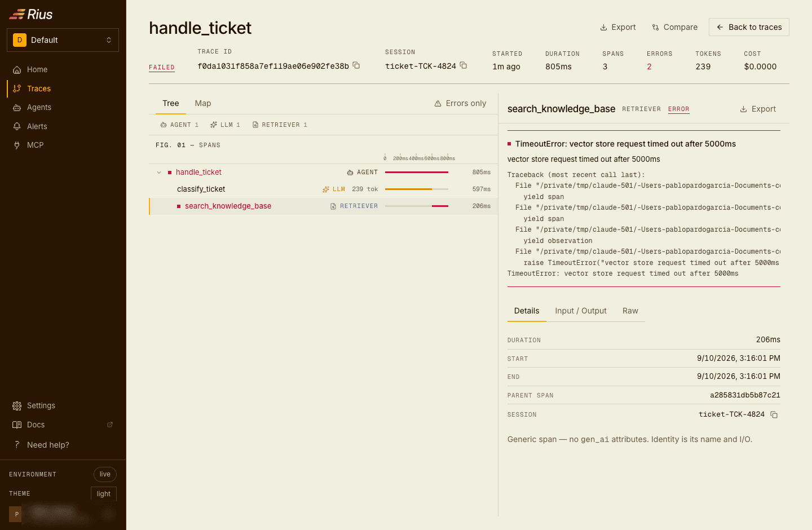
Task: Copy the trace ID with the copy icon
Action: [356, 65]
